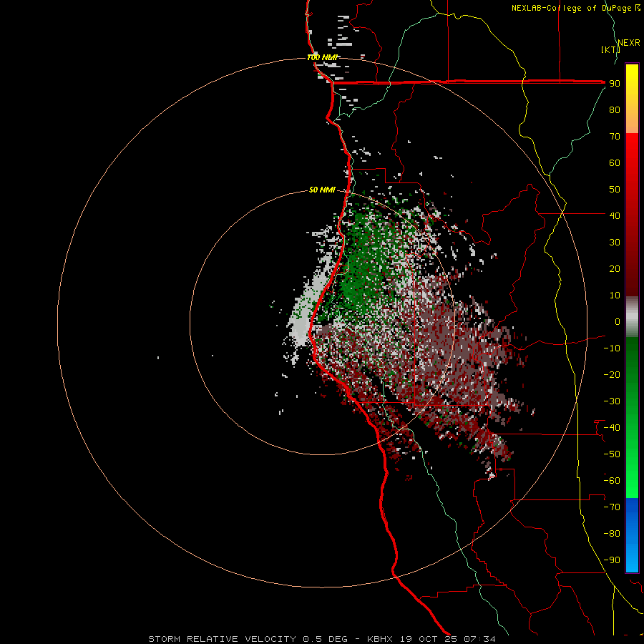Screen dimensions: 644x644
Task: Click the 70 value on the velocity scale
Action: [615, 137]
